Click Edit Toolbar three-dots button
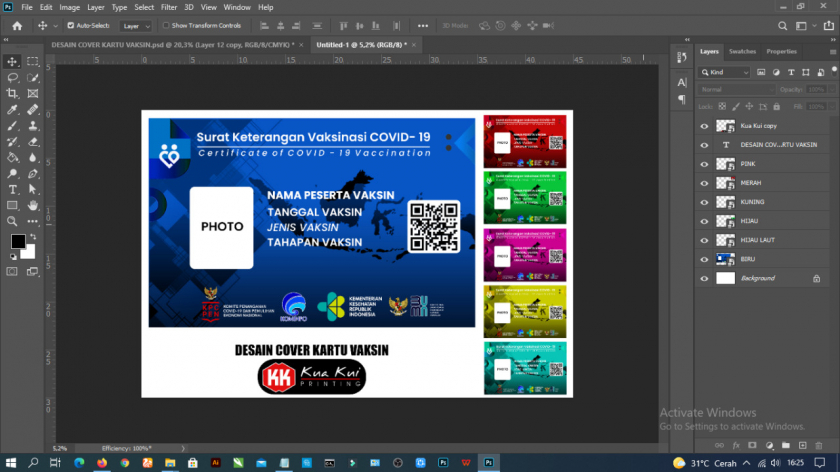The width and height of the screenshot is (840, 472). pyautogui.click(x=33, y=221)
